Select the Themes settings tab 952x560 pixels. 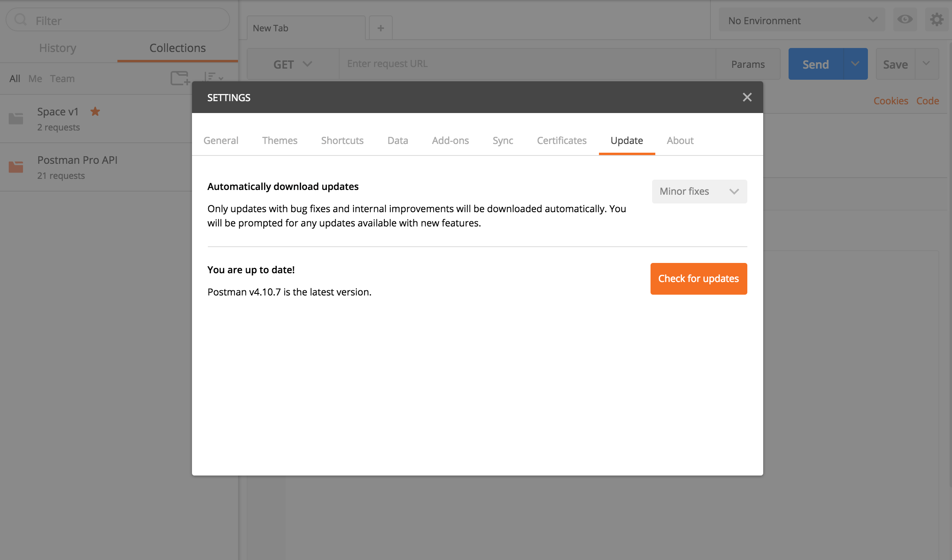[x=280, y=140]
